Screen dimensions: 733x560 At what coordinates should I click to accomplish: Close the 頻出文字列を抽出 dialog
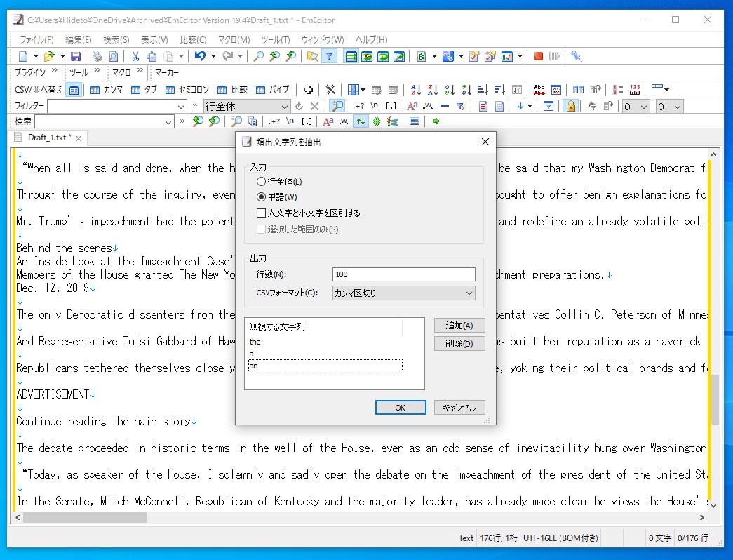[485, 142]
